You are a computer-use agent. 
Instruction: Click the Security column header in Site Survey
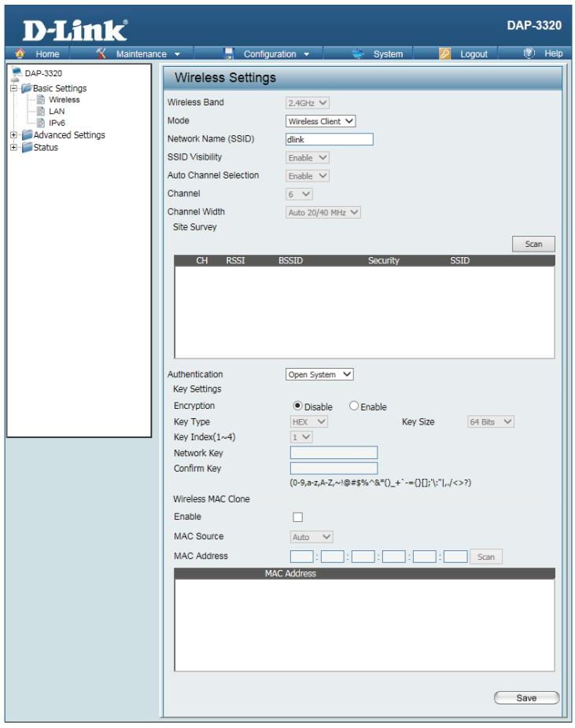384,260
